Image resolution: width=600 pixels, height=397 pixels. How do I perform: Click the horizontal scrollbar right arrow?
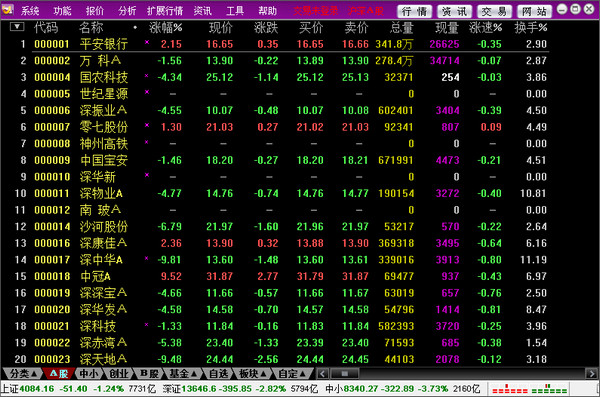tap(591, 374)
